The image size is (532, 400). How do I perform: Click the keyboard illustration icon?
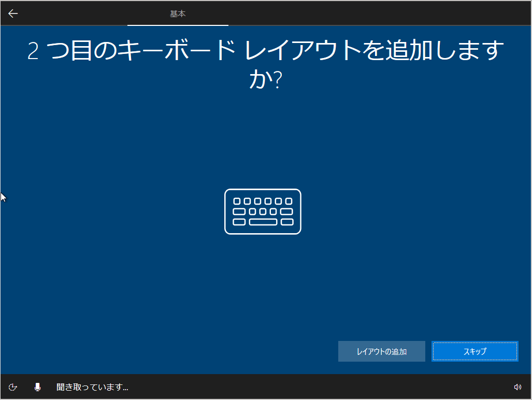[263, 211]
